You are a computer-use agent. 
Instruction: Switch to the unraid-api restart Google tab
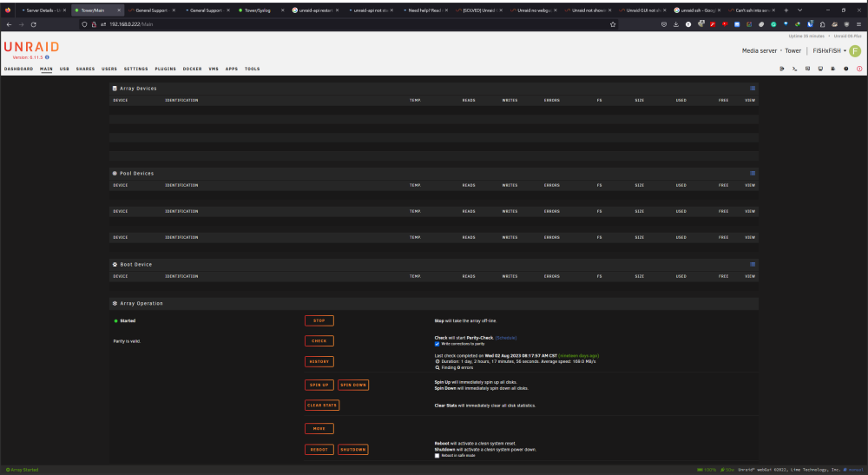(x=315, y=10)
